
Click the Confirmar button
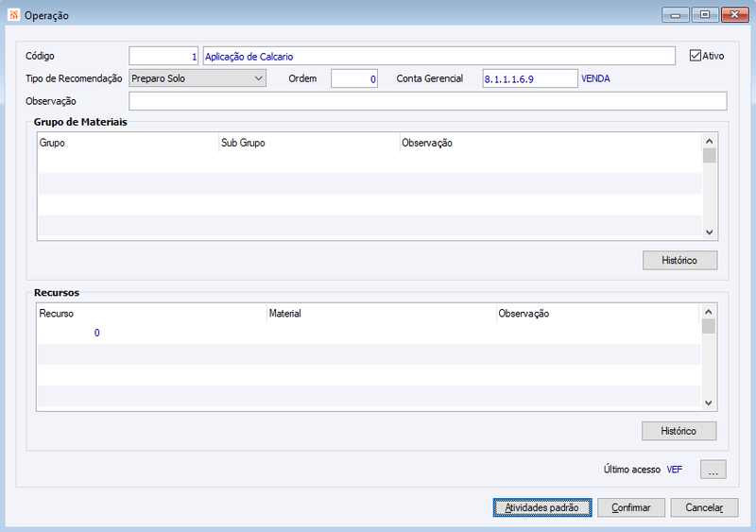(631, 507)
